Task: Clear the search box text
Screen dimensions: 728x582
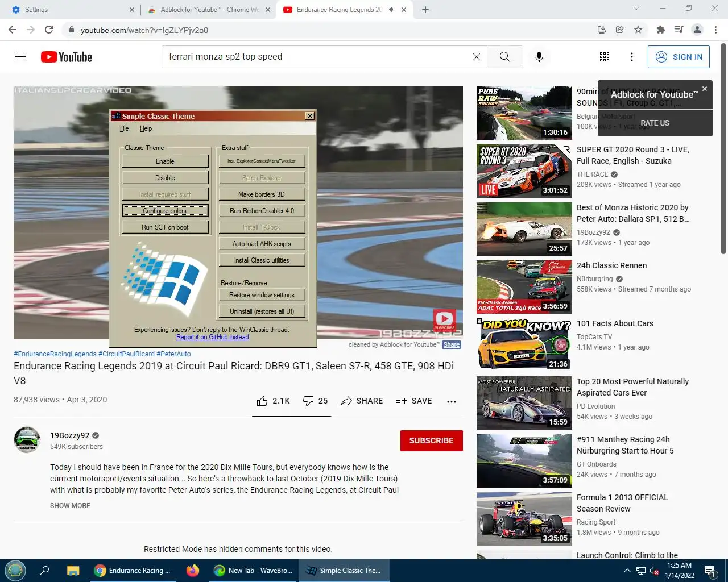Action: click(x=477, y=57)
